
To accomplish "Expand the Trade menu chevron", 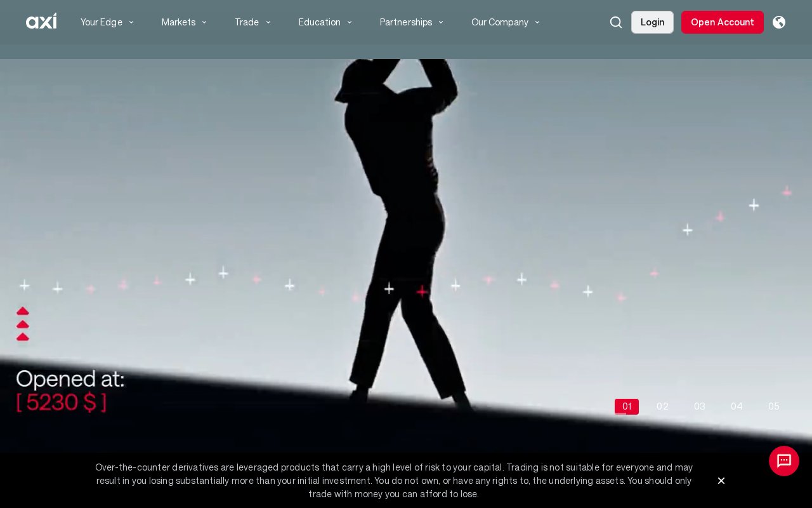I will pyautogui.click(x=268, y=22).
